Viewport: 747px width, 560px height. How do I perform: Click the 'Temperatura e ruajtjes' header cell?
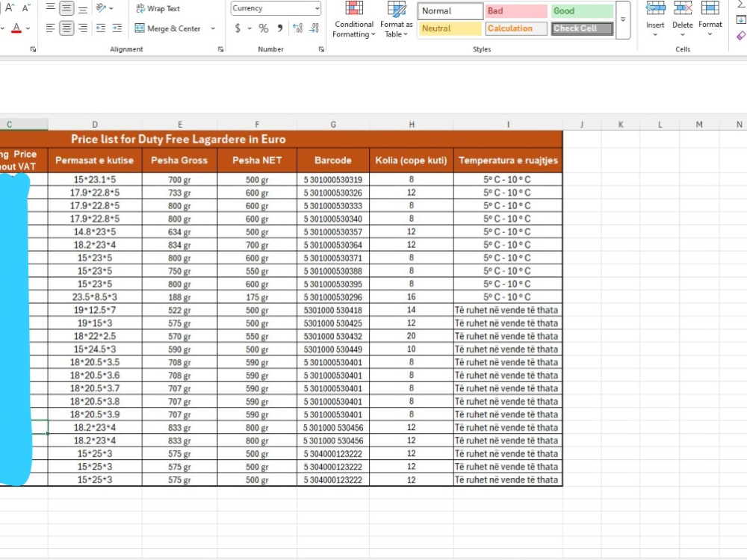click(x=508, y=161)
